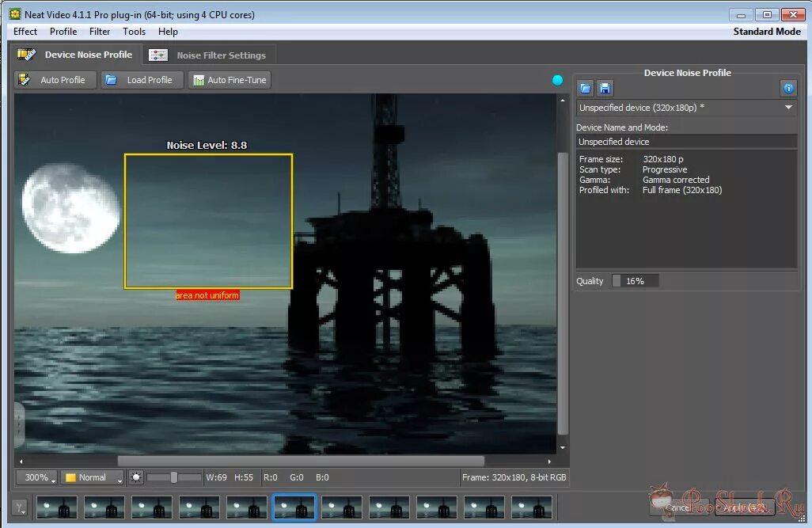Minimize the Neat Video window
The height and width of the screenshot is (528, 812).
click(x=741, y=14)
